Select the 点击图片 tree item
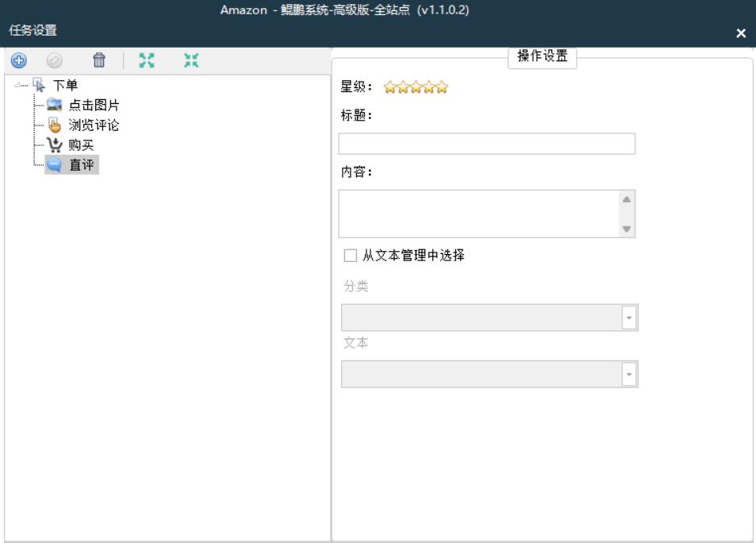This screenshot has height=543, width=756. (94, 106)
